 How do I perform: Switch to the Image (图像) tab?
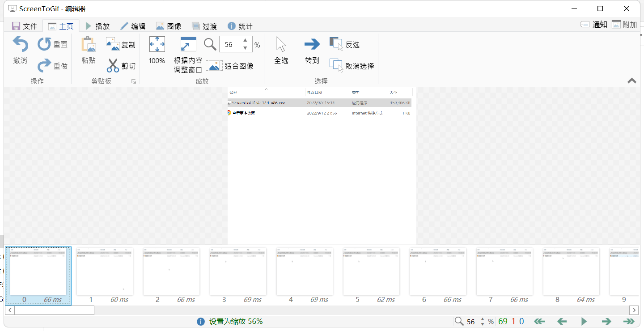169,26
